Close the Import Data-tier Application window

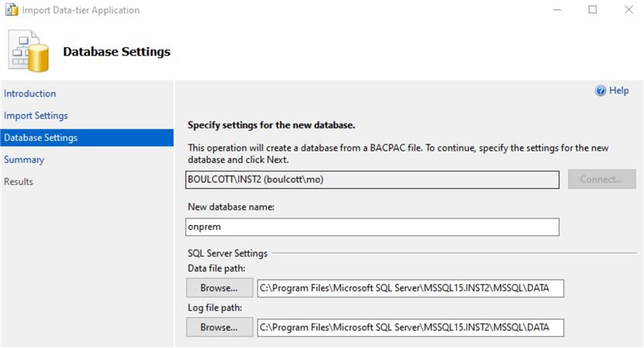pyautogui.click(x=628, y=10)
